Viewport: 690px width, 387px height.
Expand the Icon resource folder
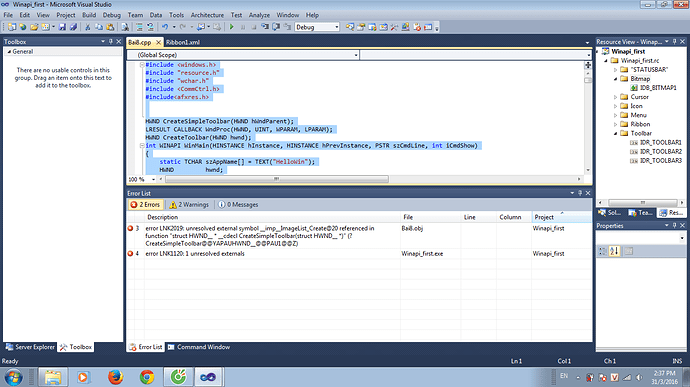click(616, 106)
